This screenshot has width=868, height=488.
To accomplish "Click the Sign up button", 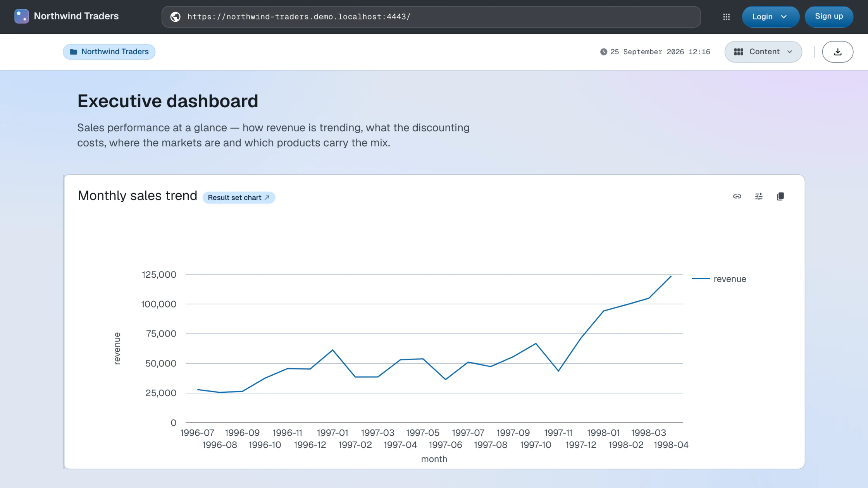I will pyautogui.click(x=829, y=17).
